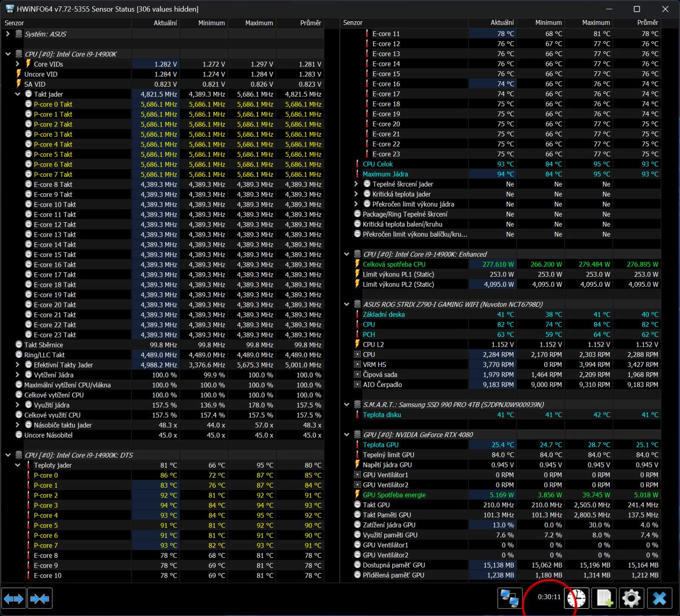Click right pane Průměr column header
This screenshot has height=616, width=680.
(x=637, y=23)
